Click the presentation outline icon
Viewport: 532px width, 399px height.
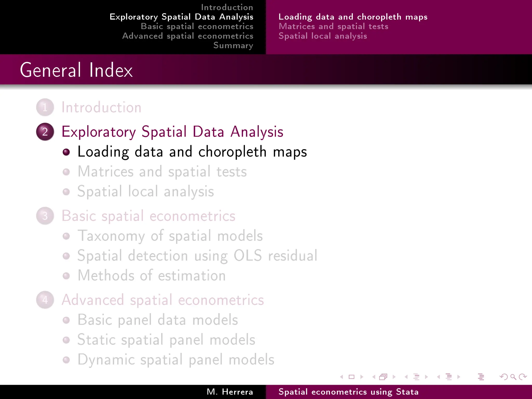tap(481, 377)
